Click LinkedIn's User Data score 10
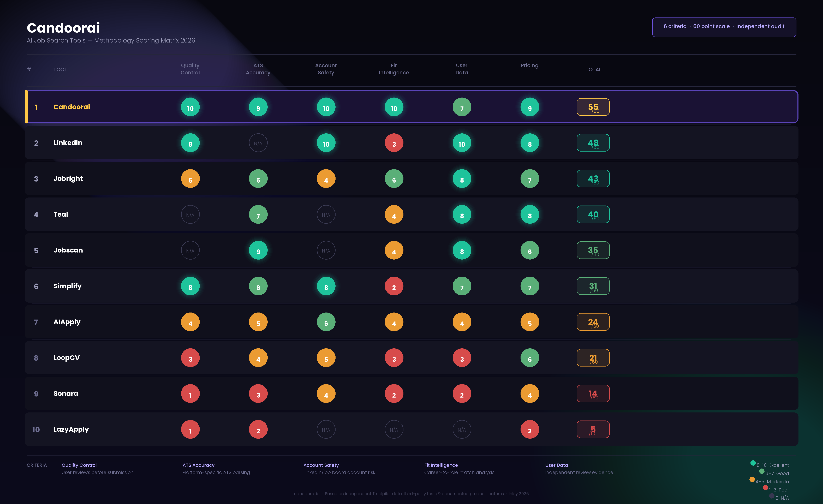The image size is (823, 504). [462, 143]
